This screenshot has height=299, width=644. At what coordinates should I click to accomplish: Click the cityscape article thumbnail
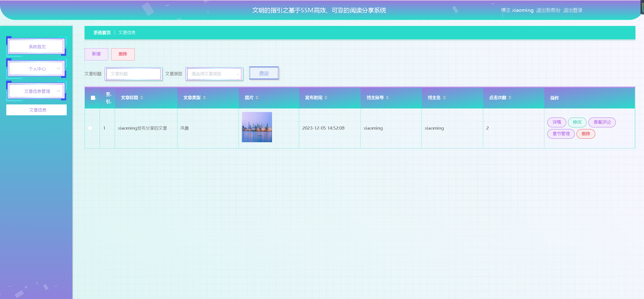[x=257, y=127]
